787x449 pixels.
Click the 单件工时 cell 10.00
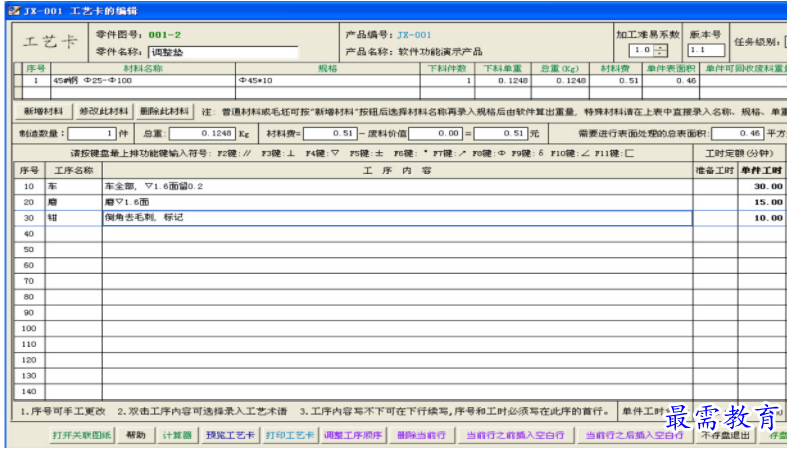coord(762,218)
